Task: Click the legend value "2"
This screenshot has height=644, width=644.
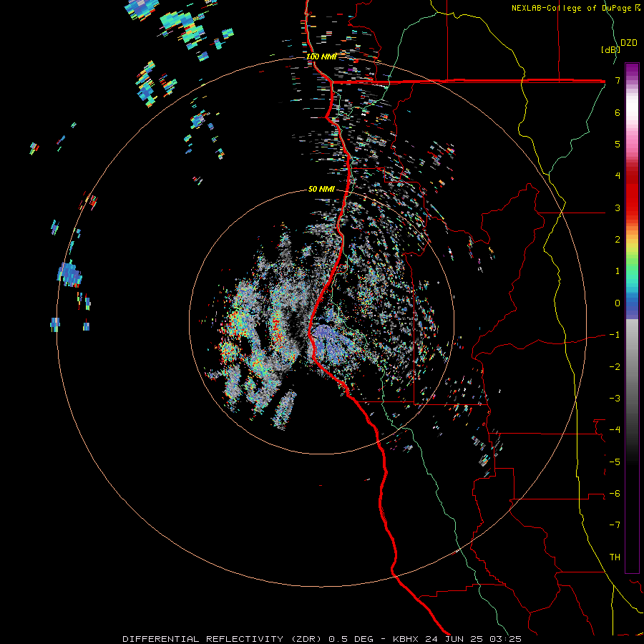Action: [618, 240]
